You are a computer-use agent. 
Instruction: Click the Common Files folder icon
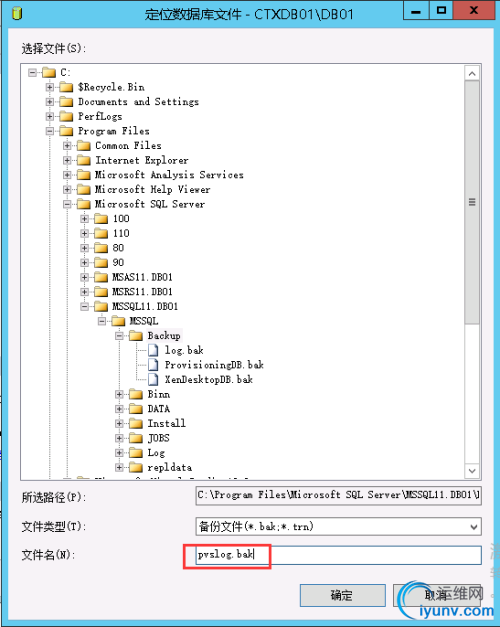tap(84, 146)
